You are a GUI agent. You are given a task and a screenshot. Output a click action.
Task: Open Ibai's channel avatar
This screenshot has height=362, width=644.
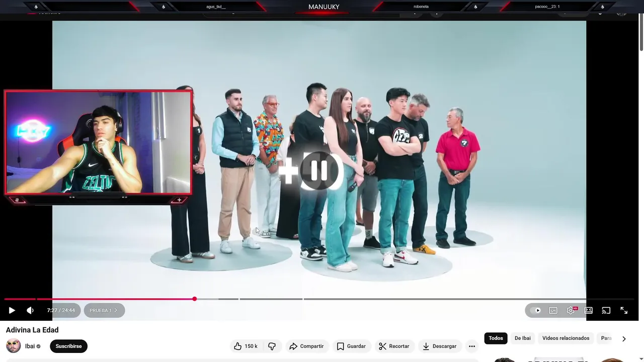click(13, 346)
